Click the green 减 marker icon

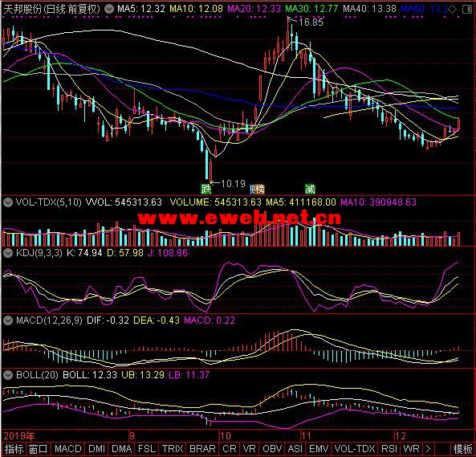coord(311,190)
